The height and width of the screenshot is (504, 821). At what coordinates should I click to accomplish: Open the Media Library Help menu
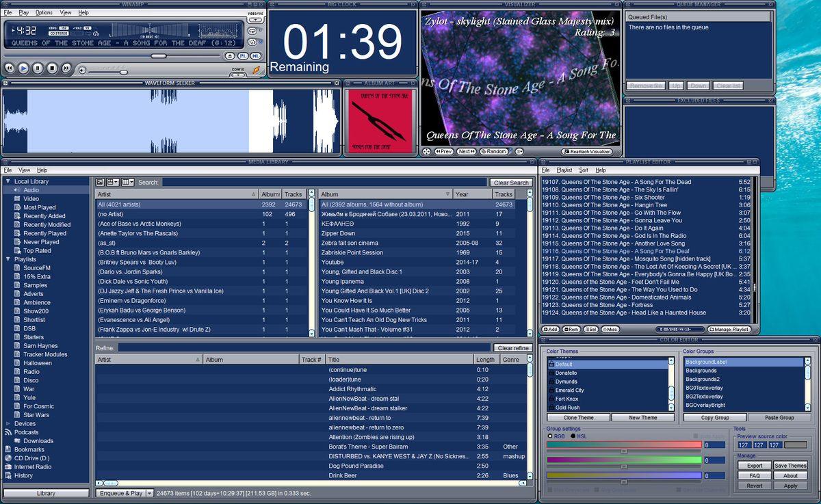(42, 170)
